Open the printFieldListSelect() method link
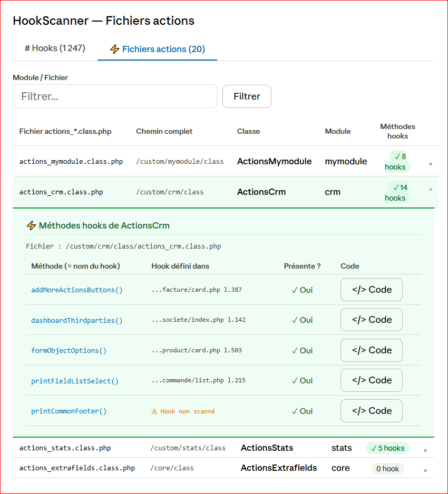The image size is (448, 494). (75, 381)
